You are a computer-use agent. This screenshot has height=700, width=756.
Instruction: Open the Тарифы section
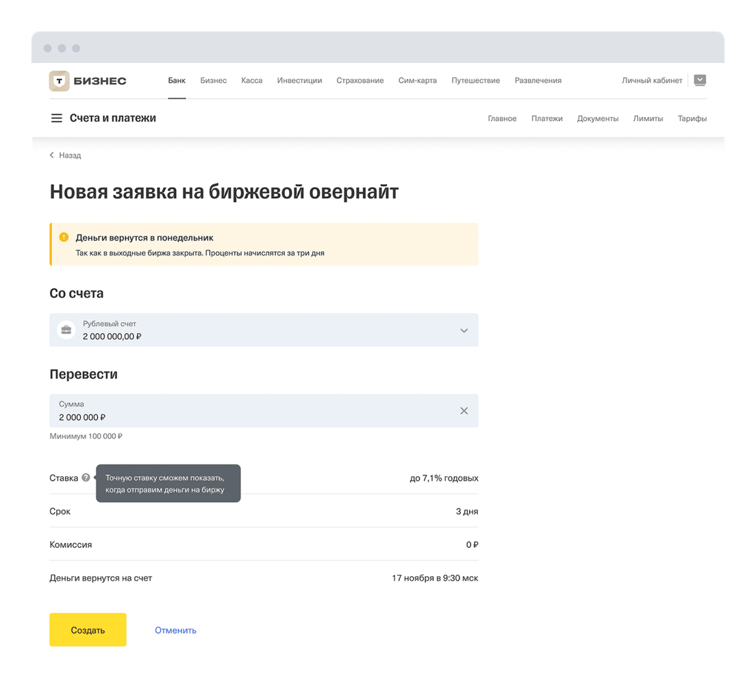692,118
